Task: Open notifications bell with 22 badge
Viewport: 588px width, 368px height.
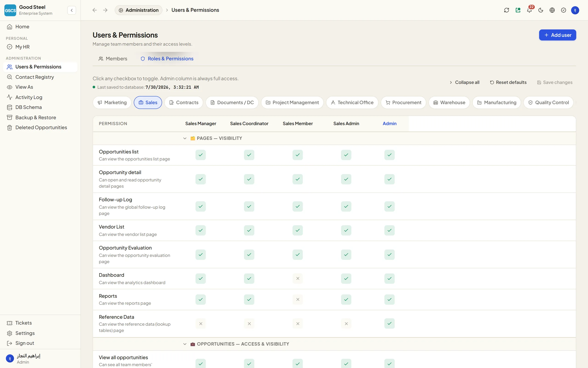Action: 529,10
